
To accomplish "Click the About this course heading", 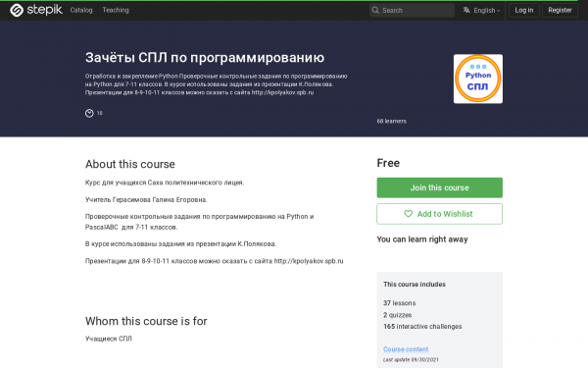I will tap(130, 164).
